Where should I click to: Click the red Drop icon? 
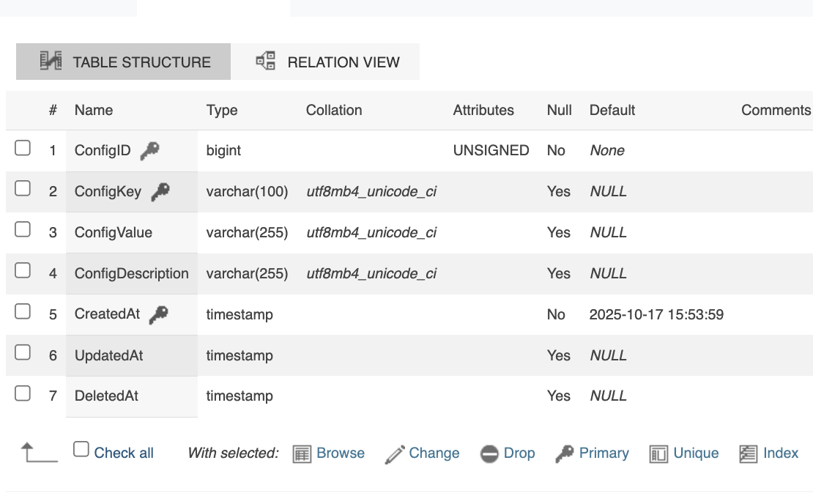pos(489,454)
